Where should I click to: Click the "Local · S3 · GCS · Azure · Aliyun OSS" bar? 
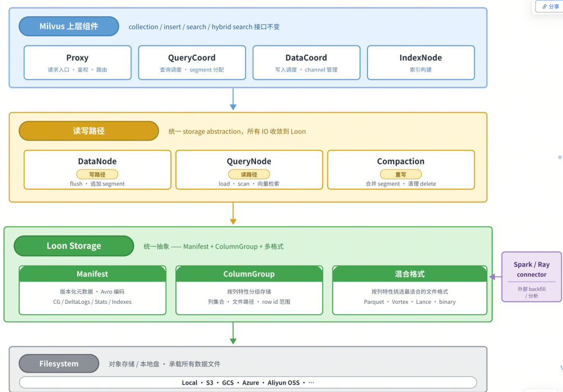coord(248,383)
